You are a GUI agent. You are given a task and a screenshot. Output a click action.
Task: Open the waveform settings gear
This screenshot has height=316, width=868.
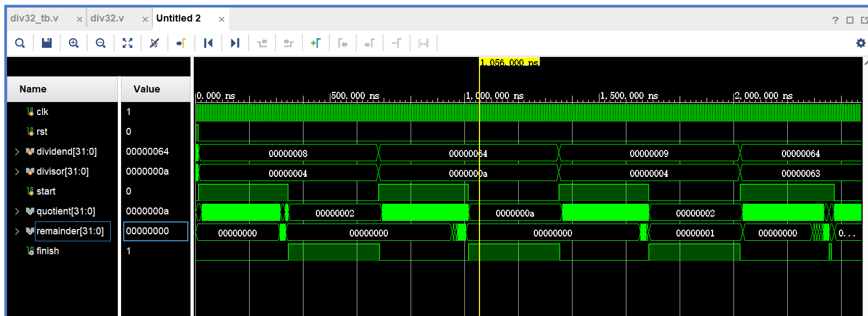click(860, 43)
